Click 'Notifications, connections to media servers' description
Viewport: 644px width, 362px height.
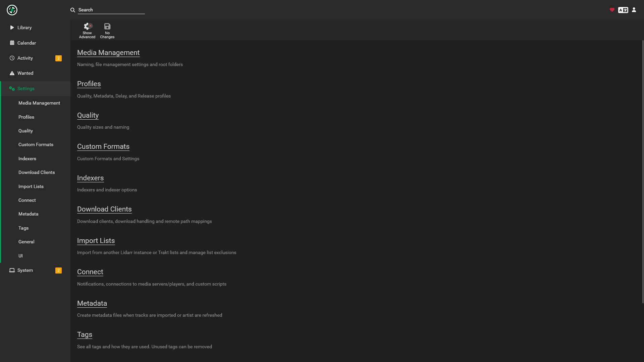click(152, 284)
